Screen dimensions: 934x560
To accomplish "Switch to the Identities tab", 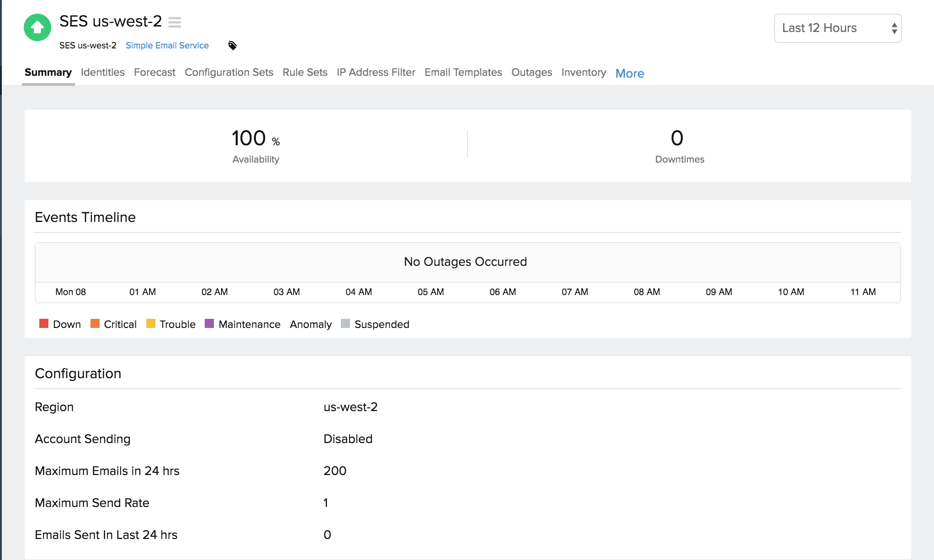I will (102, 73).
